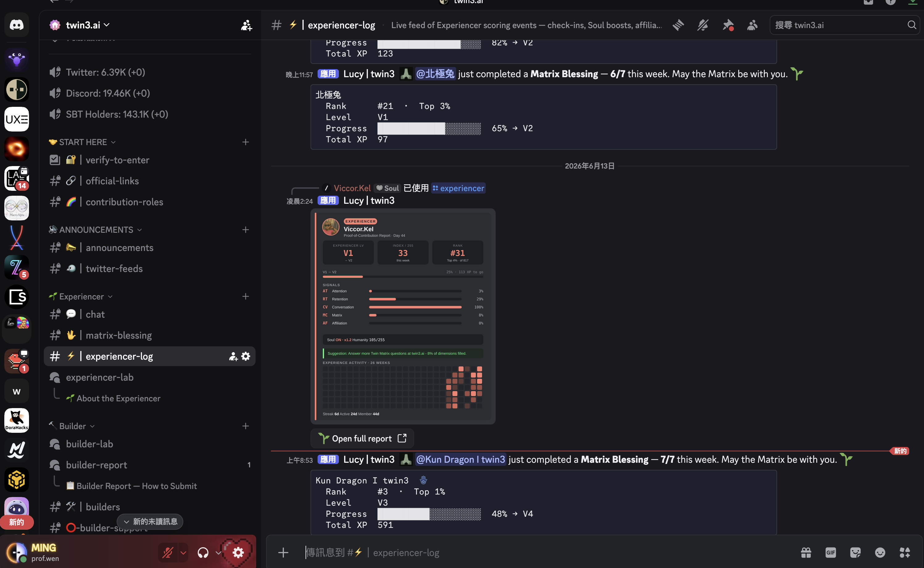Click Kun Dragon progress bar 48%
The height and width of the screenshot is (568, 924).
[x=429, y=514]
